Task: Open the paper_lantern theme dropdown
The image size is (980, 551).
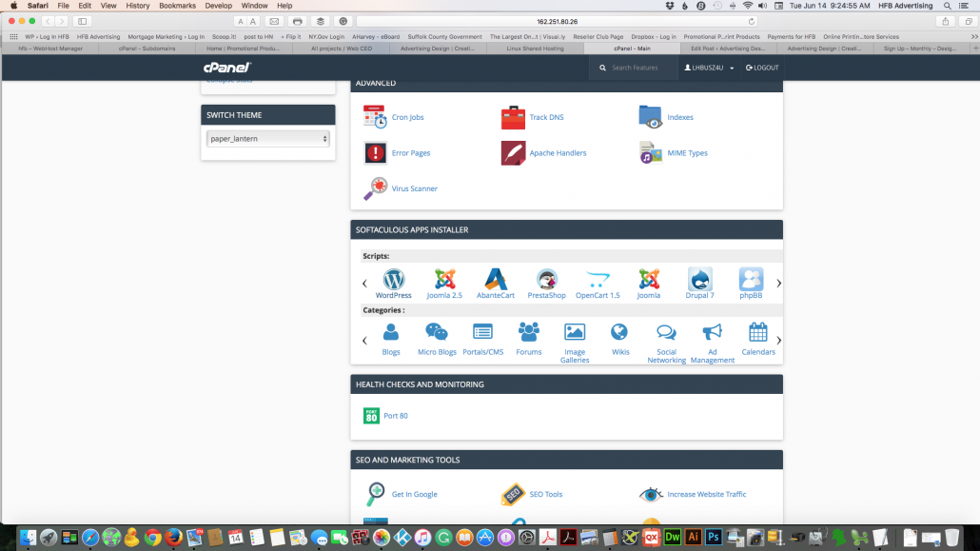Action: (267, 139)
